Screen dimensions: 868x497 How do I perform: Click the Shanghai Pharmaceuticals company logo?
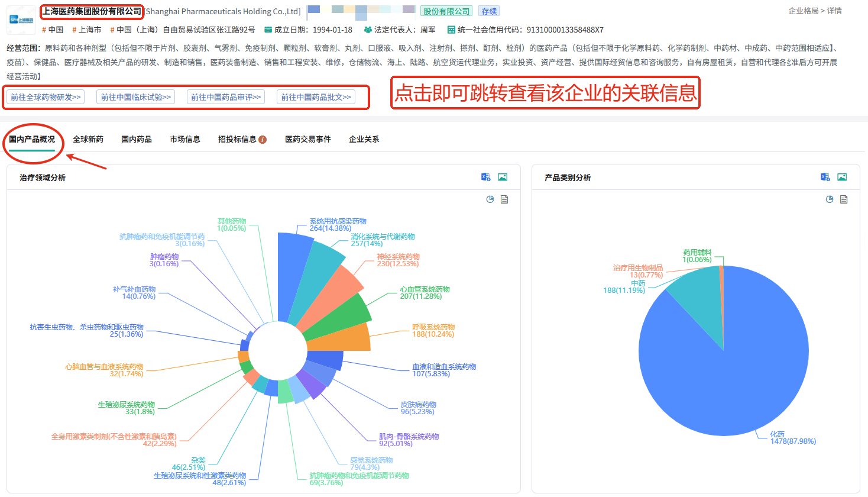[21, 20]
